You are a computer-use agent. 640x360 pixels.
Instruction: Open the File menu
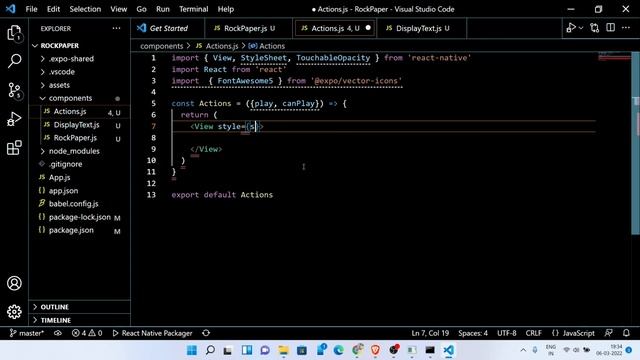(x=31, y=9)
